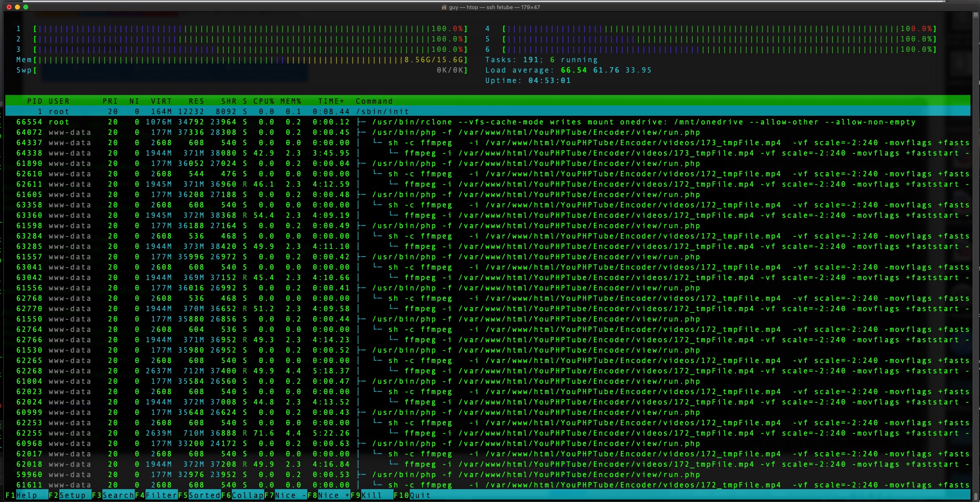The width and height of the screenshot is (980, 502).
Task: Click the CPU 1 usage meter bar
Action: tap(250, 29)
